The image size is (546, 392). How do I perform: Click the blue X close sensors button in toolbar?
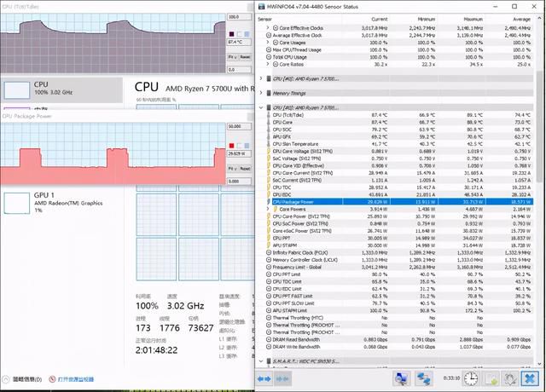coord(530,378)
